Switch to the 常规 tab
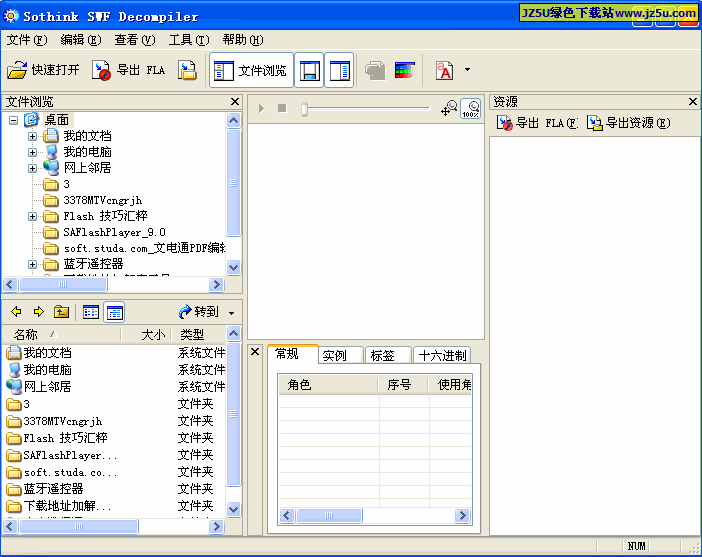 pos(293,354)
